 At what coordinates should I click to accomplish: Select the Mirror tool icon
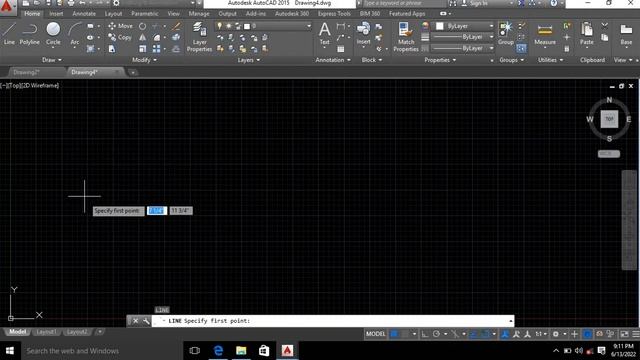pyautogui.click(x=142, y=38)
